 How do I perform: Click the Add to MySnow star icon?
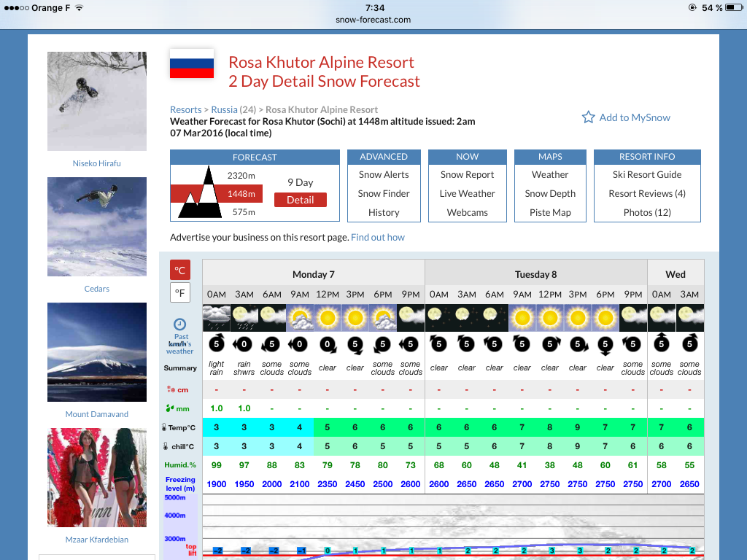click(x=589, y=117)
